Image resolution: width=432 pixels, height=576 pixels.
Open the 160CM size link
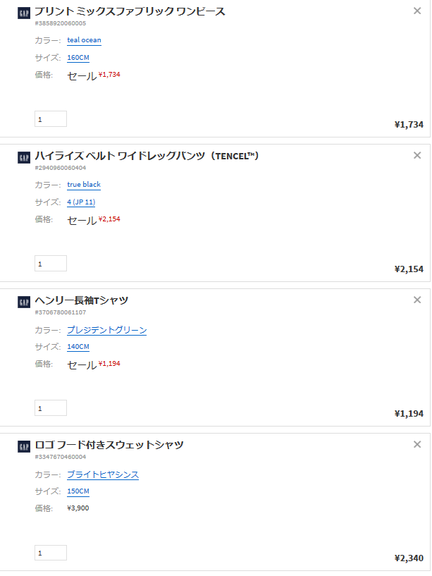[78, 58]
